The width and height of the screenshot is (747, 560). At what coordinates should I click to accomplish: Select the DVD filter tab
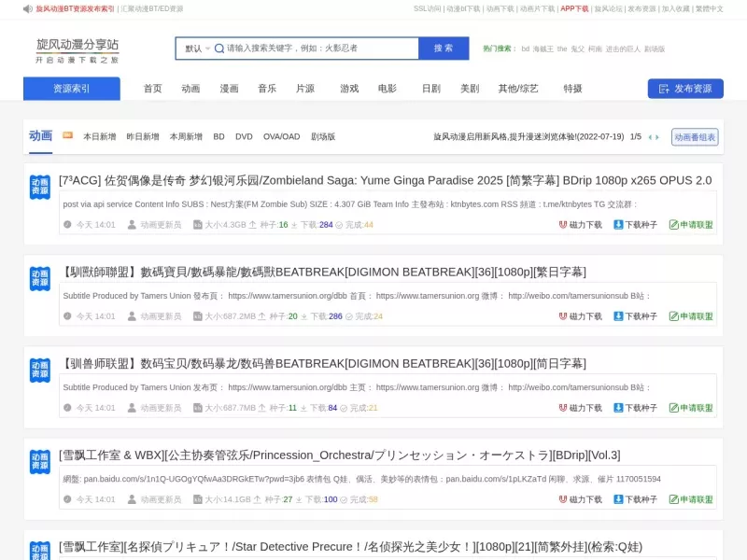click(244, 136)
